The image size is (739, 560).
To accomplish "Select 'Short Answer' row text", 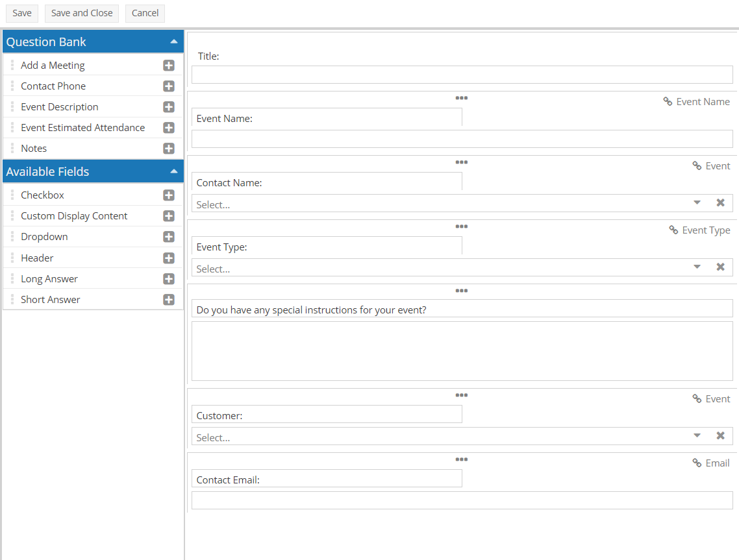I will click(x=51, y=300).
